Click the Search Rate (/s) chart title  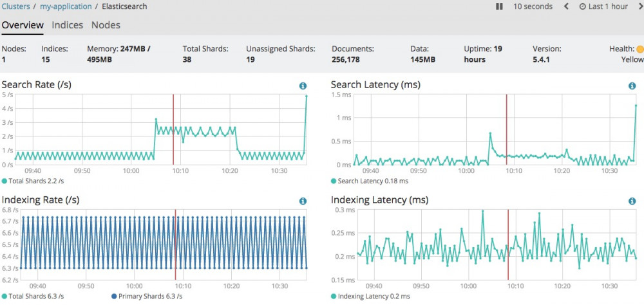point(37,85)
